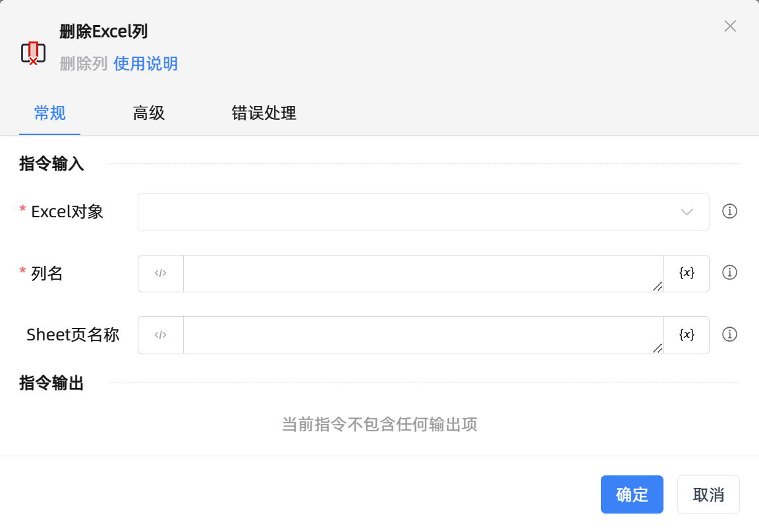This screenshot has width=759, height=532.
Task: Switch to the 常规 tab
Action: pos(49,113)
